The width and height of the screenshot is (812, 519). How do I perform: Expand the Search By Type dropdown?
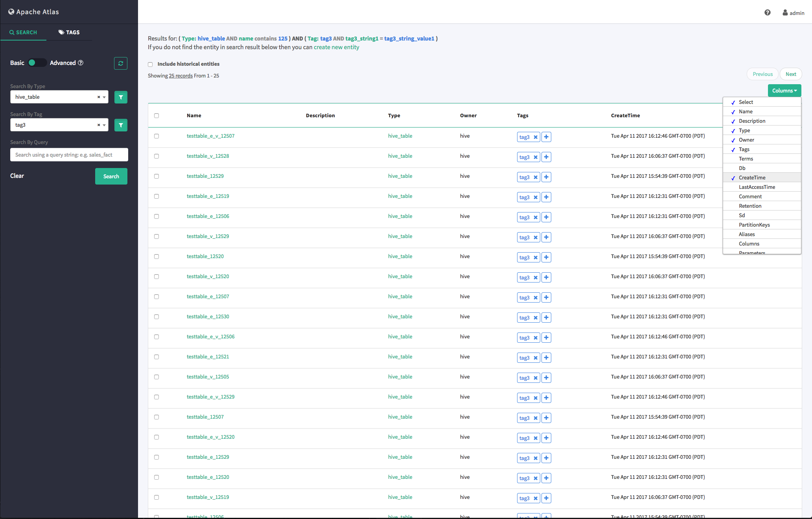tap(103, 97)
